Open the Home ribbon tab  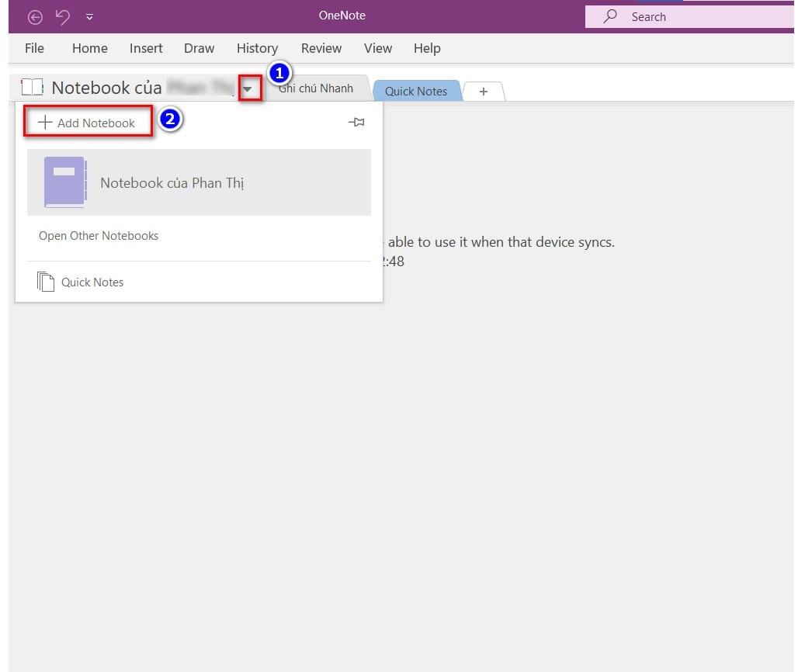[90, 48]
